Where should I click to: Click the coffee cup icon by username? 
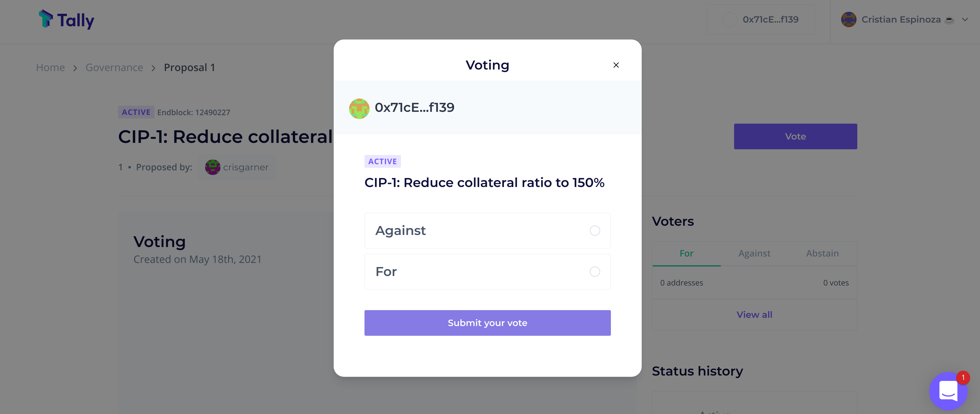click(949, 20)
